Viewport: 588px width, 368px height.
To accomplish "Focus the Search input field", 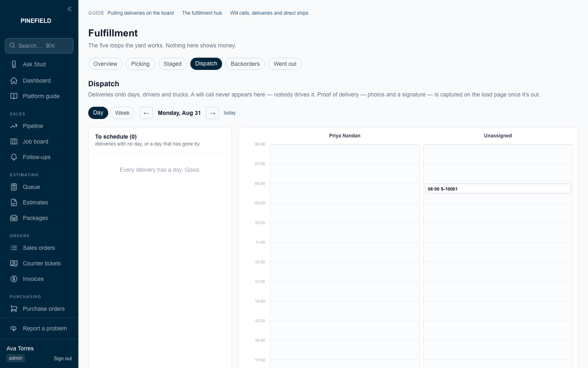I will coord(39,46).
